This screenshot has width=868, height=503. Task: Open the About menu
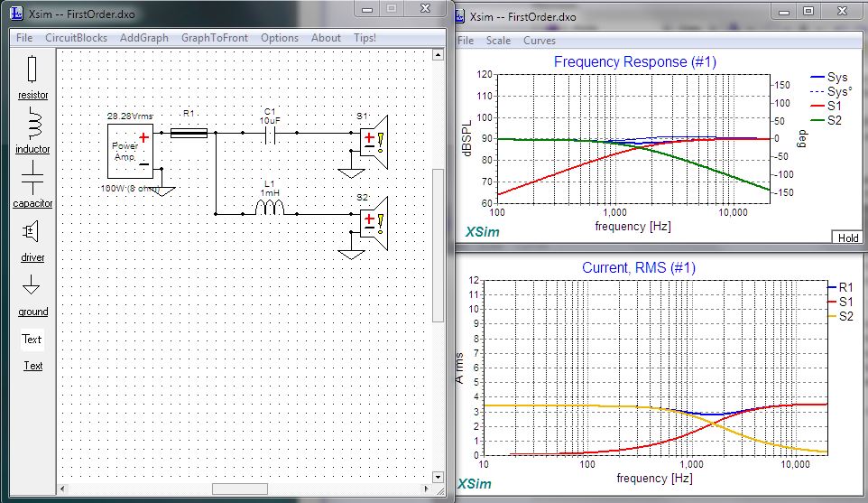click(x=326, y=38)
